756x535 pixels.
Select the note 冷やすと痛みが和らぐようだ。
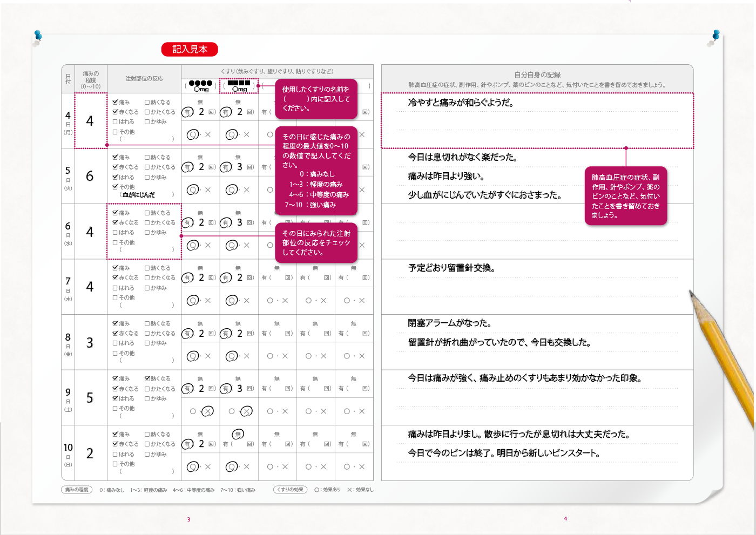point(461,103)
